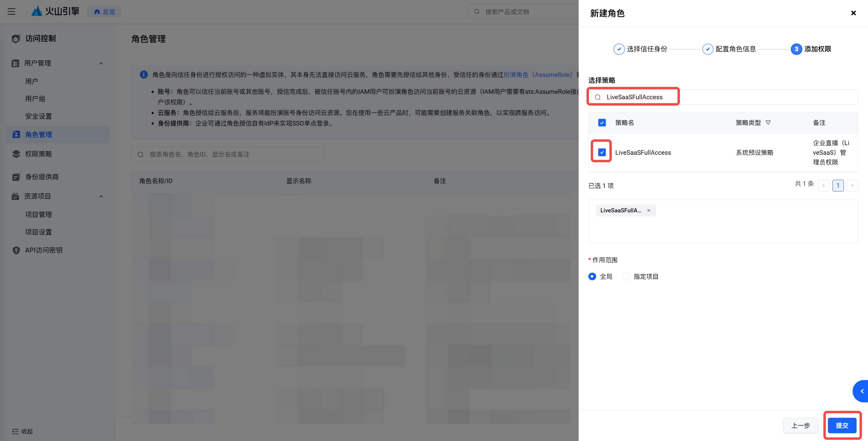Open the hamburger navigation menu
The height and width of the screenshot is (441, 868).
coord(11,11)
